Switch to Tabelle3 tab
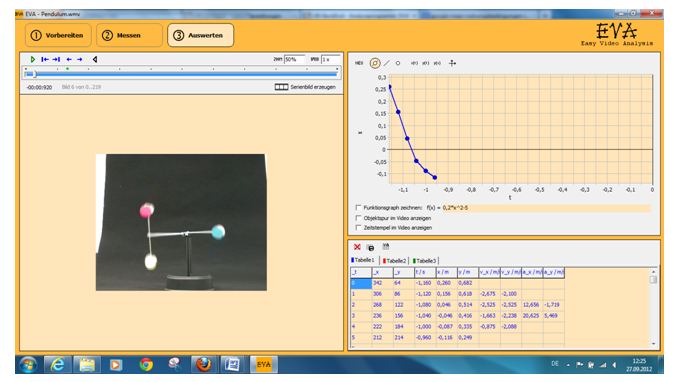 425,261
